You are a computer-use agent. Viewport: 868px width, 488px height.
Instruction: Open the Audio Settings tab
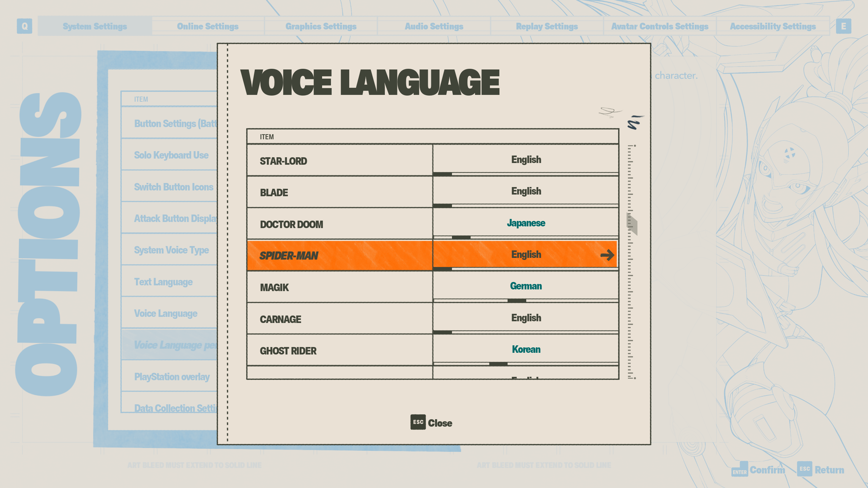click(x=434, y=26)
